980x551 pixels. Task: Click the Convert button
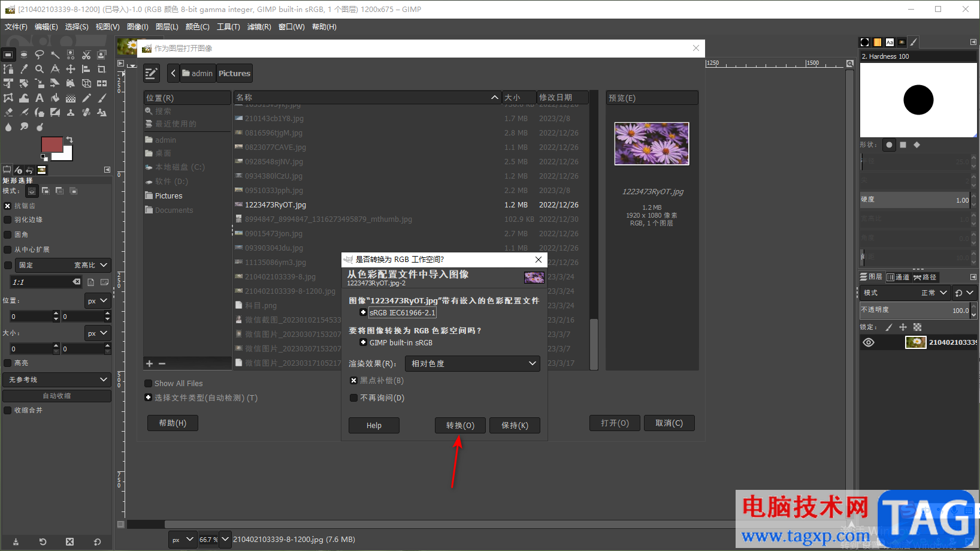(460, 425)
